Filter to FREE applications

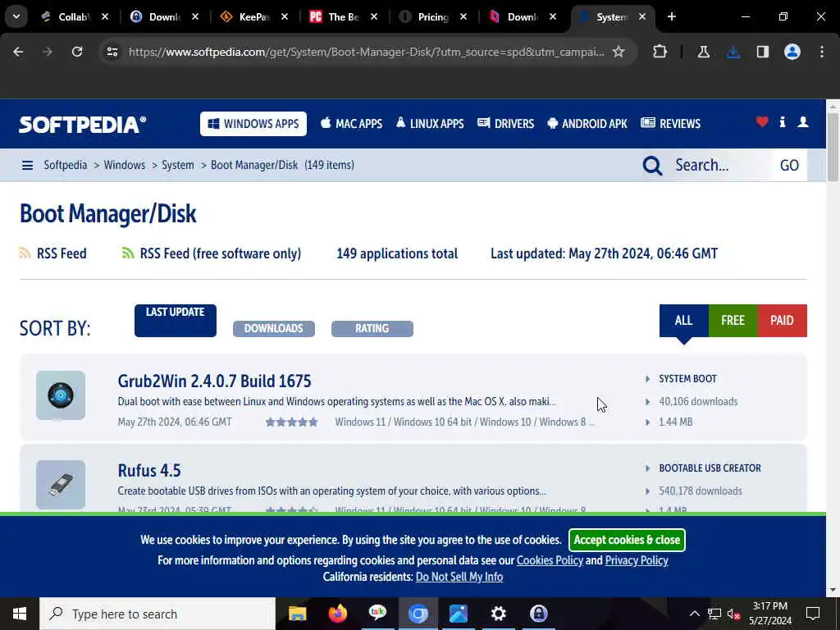[733, 321]
